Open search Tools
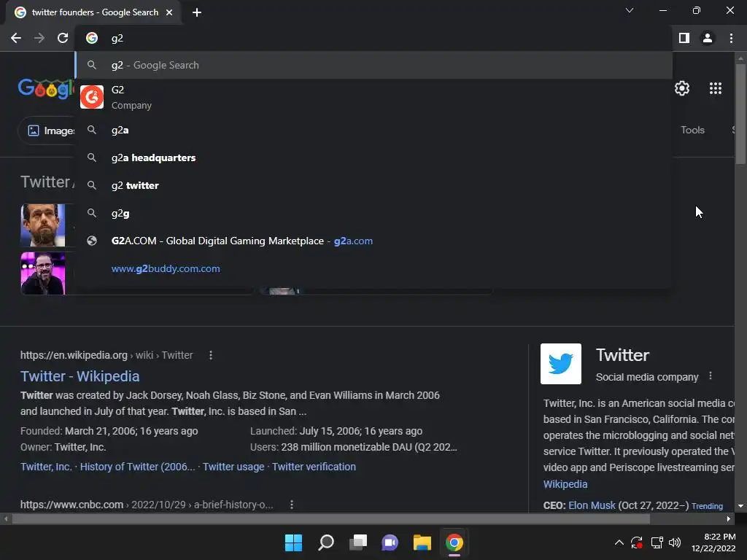The image size is (747, 560). click(692, 130)
